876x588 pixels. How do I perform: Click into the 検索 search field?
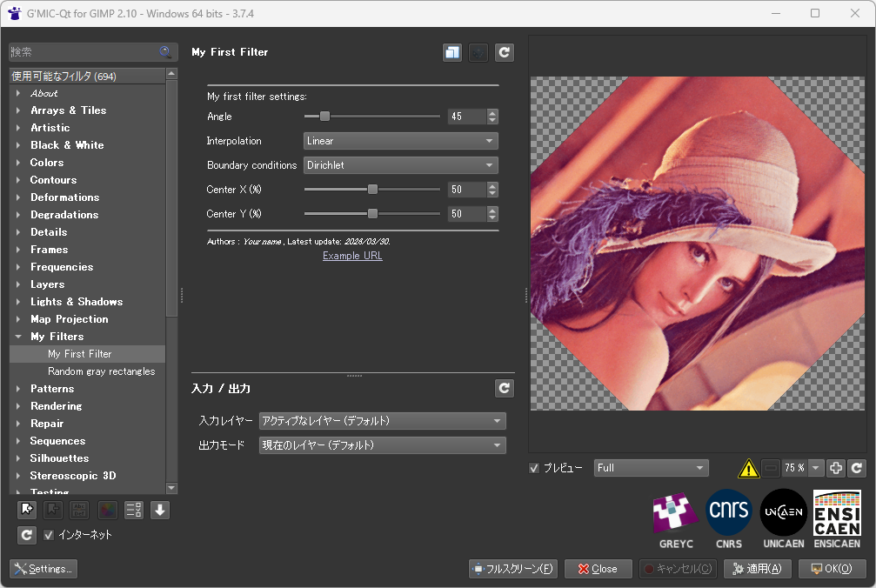click(x=84, y=52)
